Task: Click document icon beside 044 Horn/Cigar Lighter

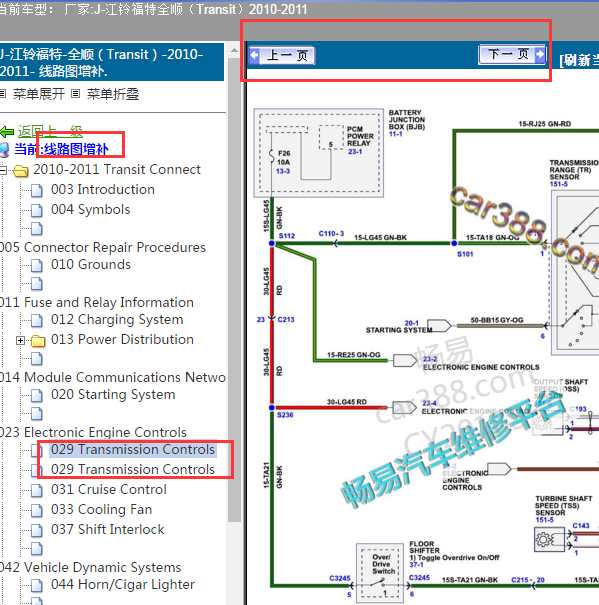Action: (x=37, y=585)
